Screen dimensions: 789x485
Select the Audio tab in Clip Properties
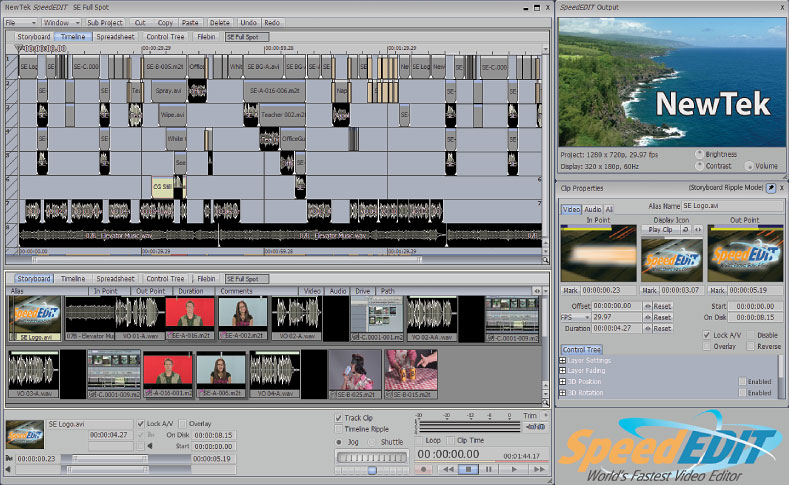(x=592, y=209)
